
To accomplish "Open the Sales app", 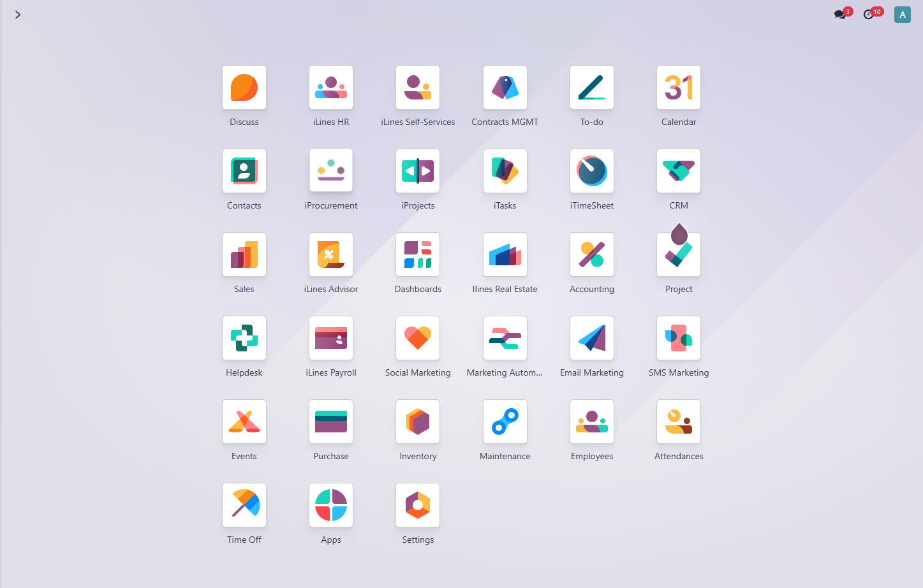I will pos(244,254).
